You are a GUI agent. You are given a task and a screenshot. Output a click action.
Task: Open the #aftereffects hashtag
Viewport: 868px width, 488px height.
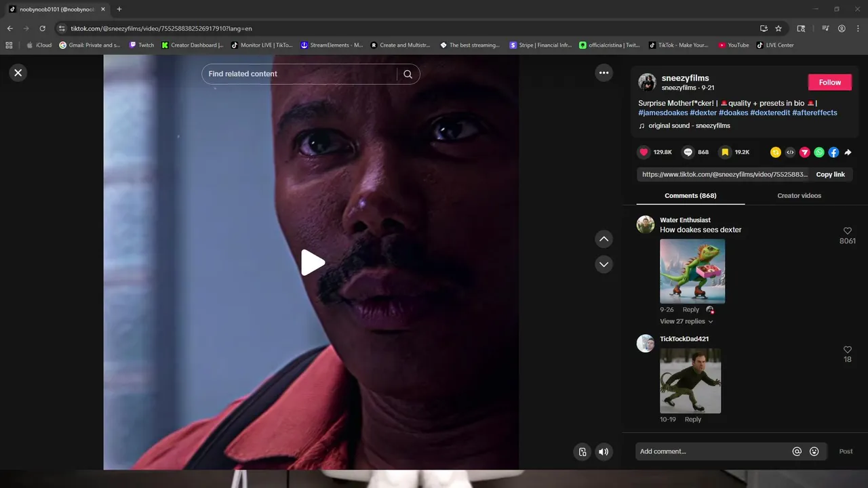click(814, 113)
